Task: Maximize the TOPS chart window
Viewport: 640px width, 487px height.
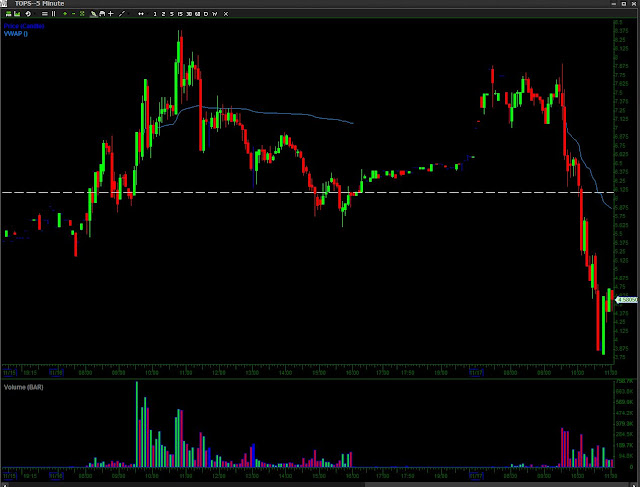Action: (624, 4)
